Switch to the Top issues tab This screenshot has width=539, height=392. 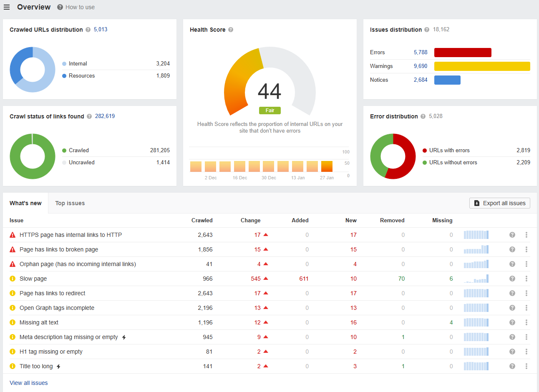tap(70, 203)
